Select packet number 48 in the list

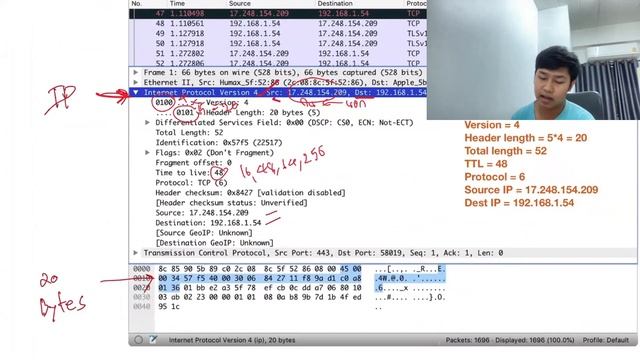click(278, 23)
